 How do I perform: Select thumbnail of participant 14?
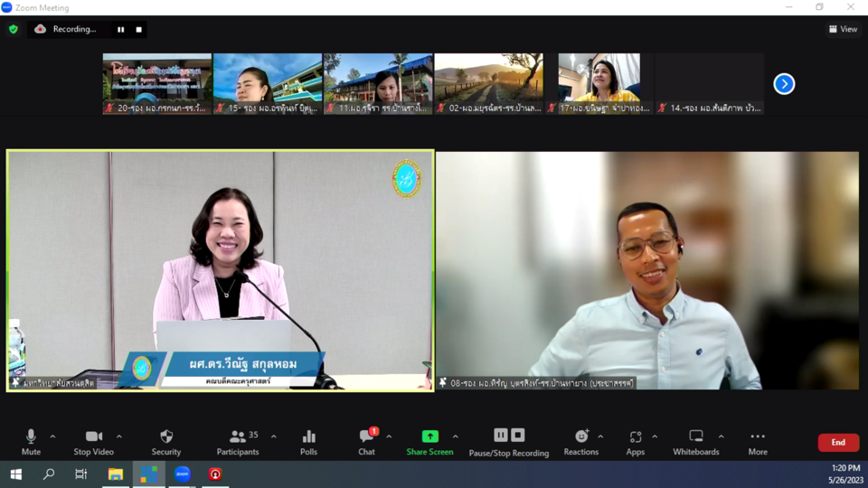[710, 83]
